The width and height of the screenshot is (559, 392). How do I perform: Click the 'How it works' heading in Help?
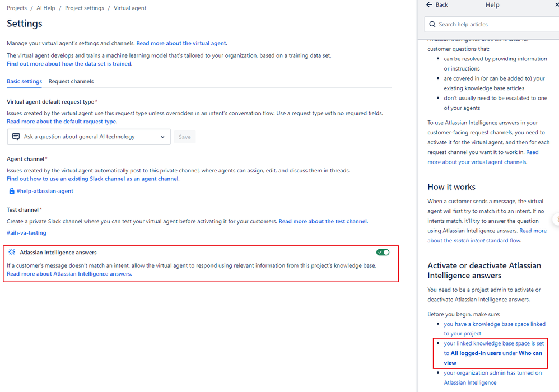pos(451,187)
